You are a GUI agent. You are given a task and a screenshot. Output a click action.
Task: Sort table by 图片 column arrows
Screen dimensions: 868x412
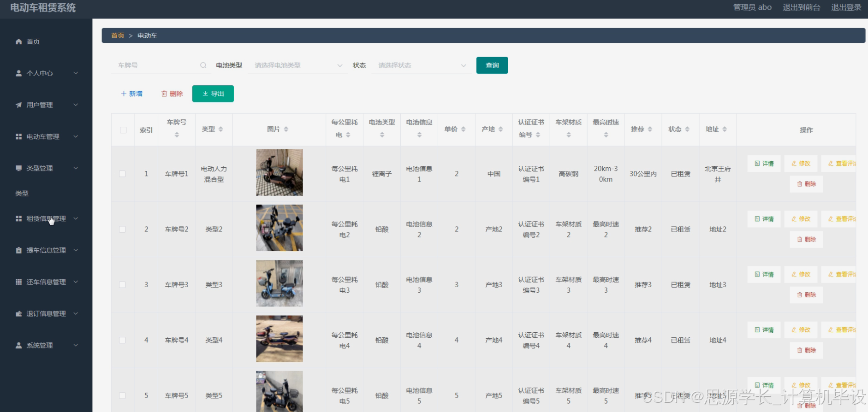pos(286,129)
